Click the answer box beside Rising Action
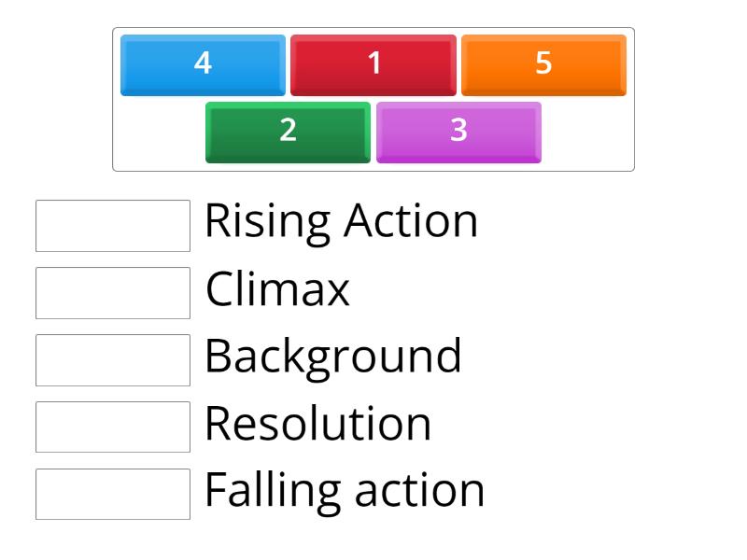This screenshot has width=747, height=560. point(112,223)
